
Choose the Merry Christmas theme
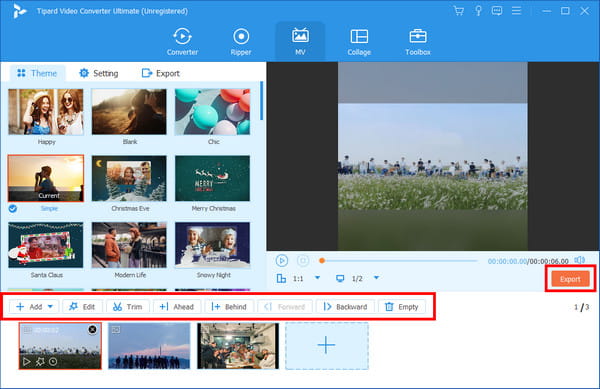(213, 178)
